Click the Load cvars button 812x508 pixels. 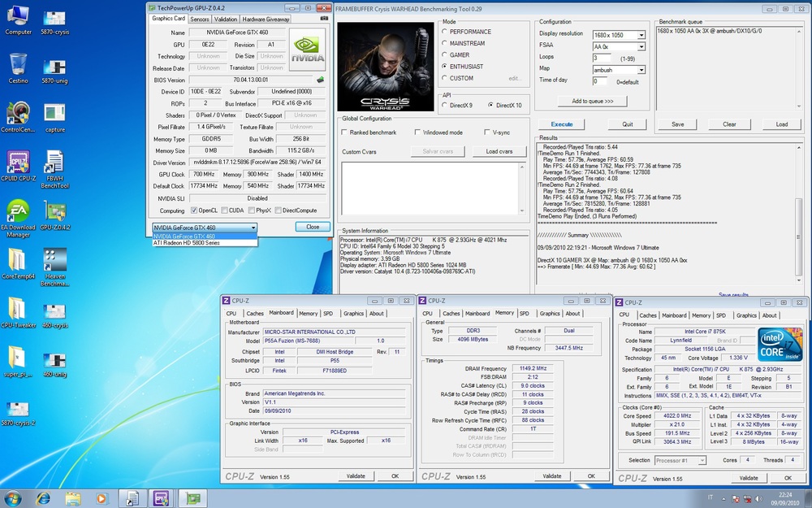point(499,151)
